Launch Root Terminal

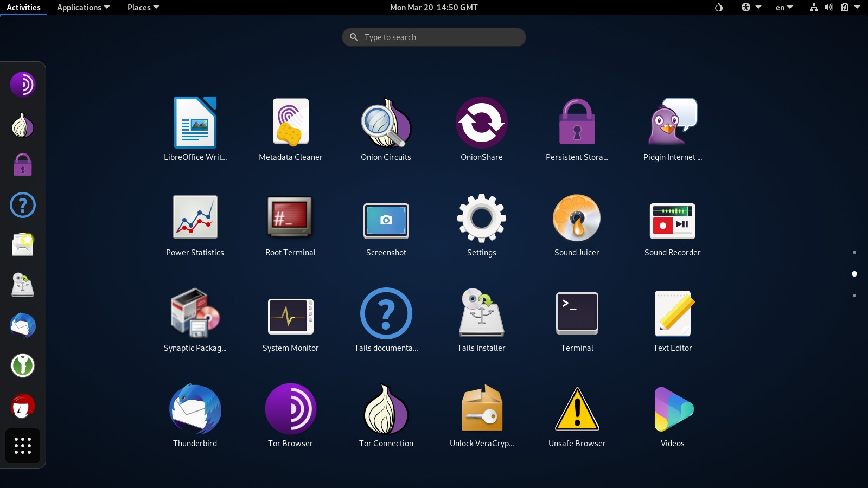click(x=291, y=224)
